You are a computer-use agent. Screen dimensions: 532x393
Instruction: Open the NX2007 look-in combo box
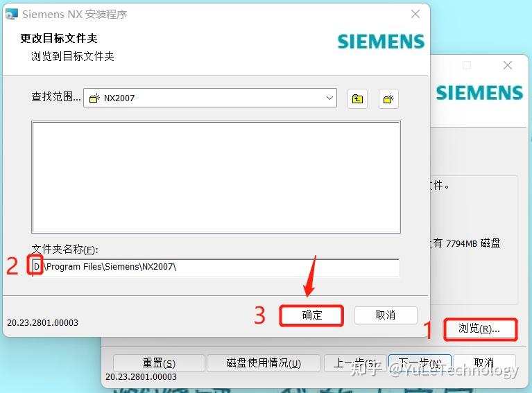pyautogui.click(x=210, y=98)
